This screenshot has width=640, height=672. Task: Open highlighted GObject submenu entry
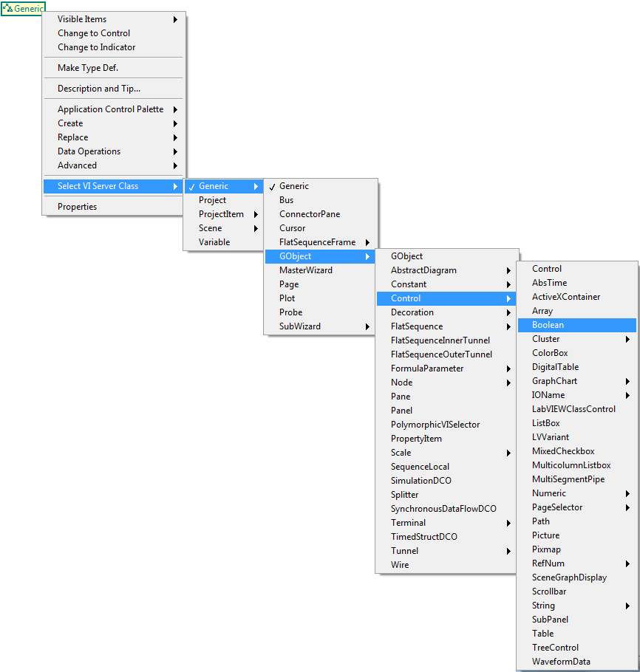pyautogui.click(x=321, y=256)
